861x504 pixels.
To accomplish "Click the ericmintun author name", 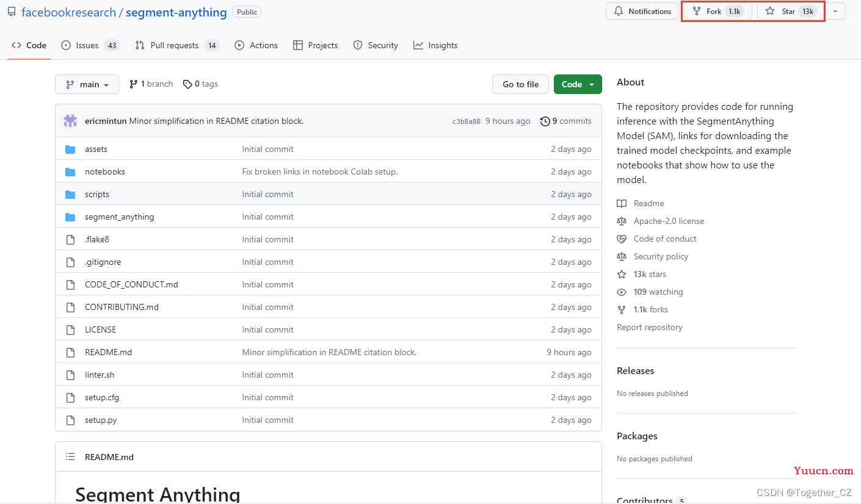I will (x=106, y=121).
